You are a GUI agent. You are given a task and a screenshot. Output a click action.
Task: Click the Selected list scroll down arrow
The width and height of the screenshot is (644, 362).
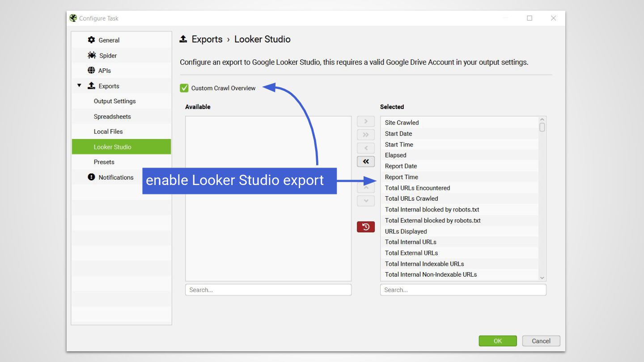[x=542, y=278]
